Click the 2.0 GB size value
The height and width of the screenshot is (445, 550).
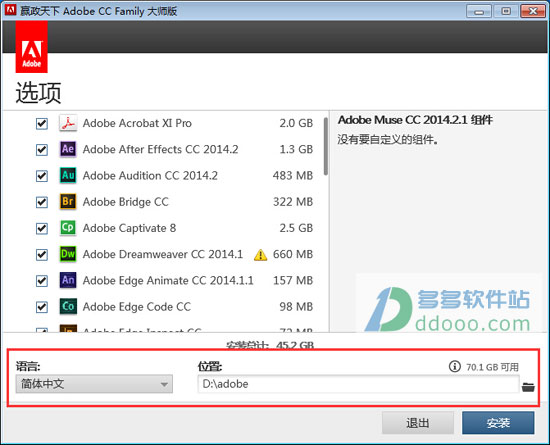click(296, 123)
